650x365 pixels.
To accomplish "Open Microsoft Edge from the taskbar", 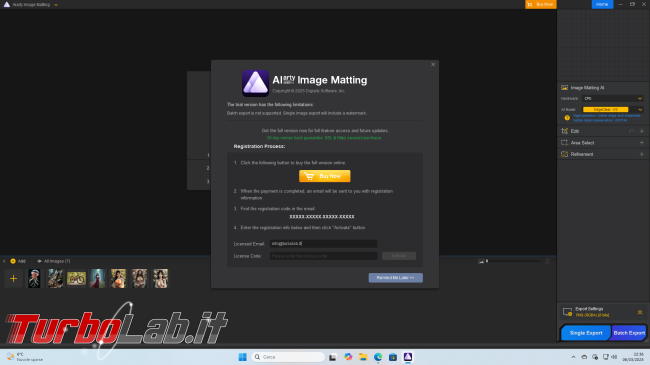I will pyautogui.click(x=378, y=357).
